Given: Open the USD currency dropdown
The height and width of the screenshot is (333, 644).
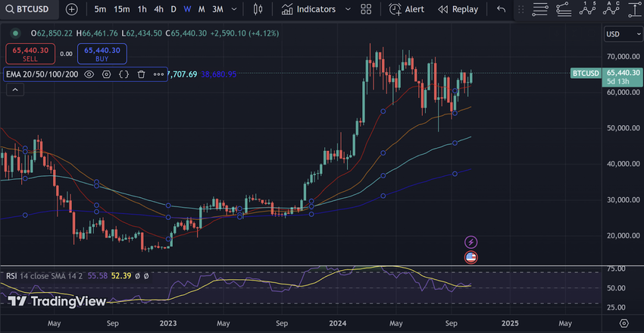Looking at the screenshot, I should (x=624, y=34).
